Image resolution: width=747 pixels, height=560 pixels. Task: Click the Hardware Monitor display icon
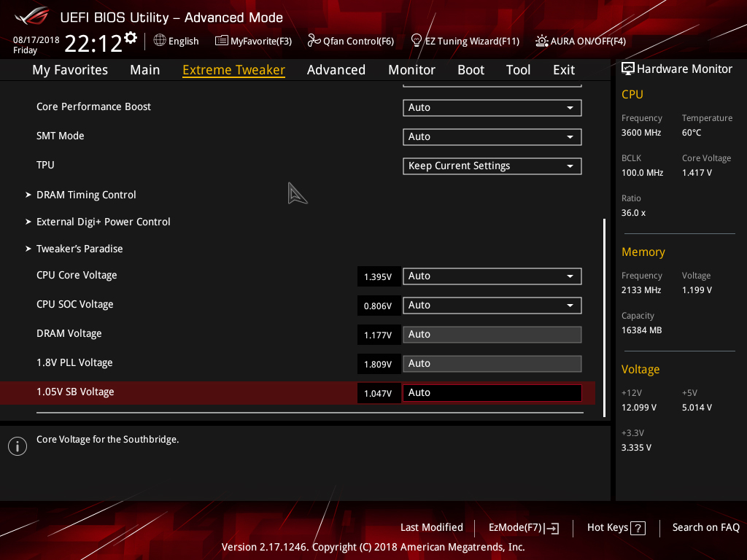[x=628, y=69]
